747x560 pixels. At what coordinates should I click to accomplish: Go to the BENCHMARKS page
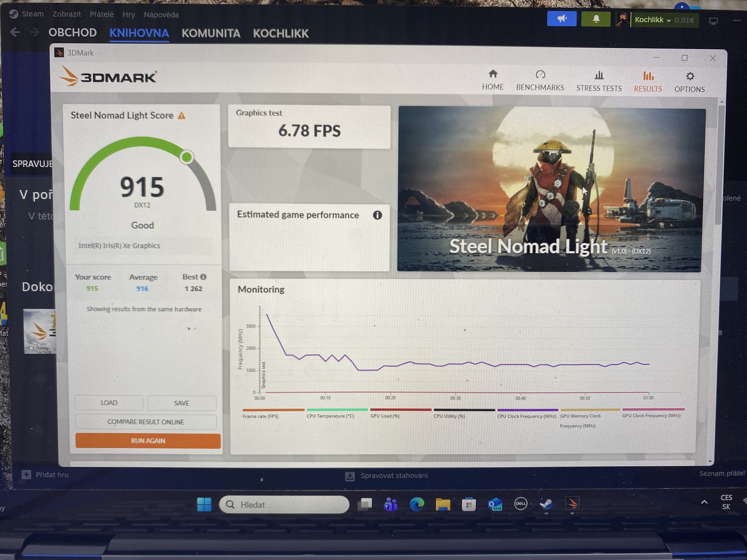click(540, 81)
